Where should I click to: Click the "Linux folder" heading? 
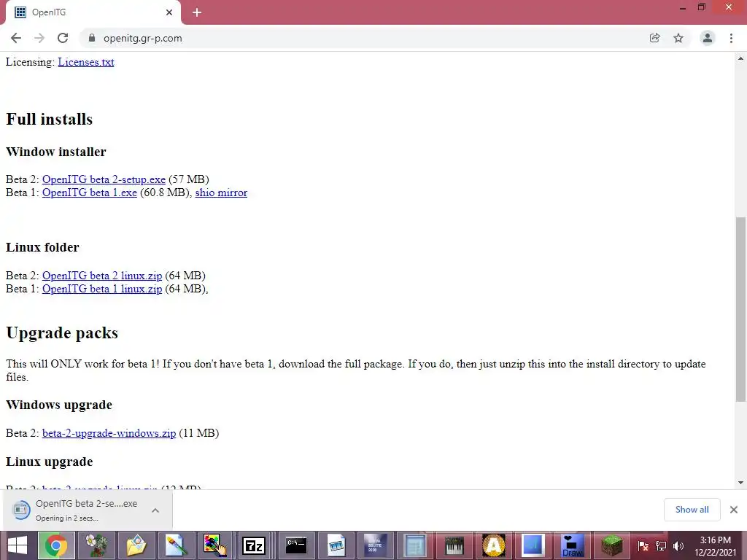point(42,248)
